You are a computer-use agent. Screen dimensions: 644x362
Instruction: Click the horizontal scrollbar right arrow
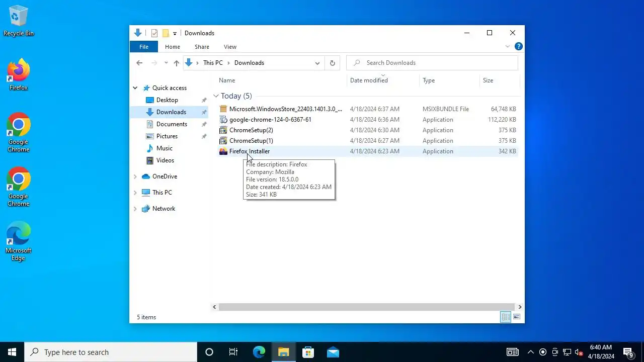tap(520, 307)
